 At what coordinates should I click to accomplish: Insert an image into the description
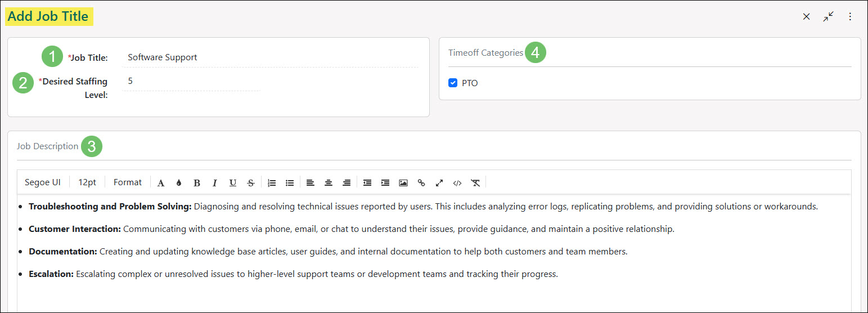pyautogui.click(x=403, y=183)
